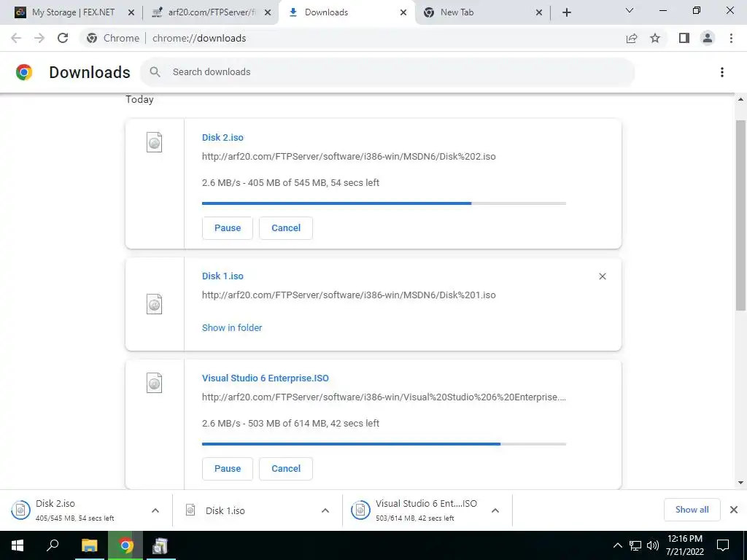Click Show in folder for Disk 1.iso
Image resolution: width=747 pixels, height=560 pixels.
point(232,327)
